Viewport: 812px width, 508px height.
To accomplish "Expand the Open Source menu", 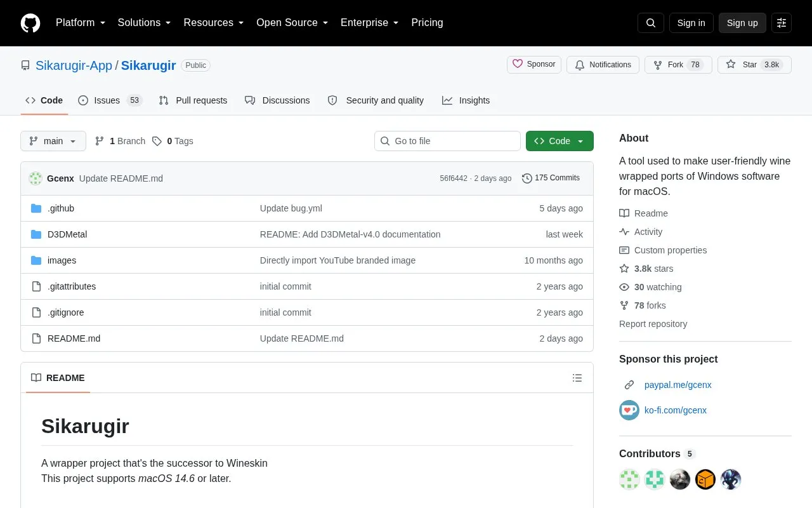I will tap(292, 23).
